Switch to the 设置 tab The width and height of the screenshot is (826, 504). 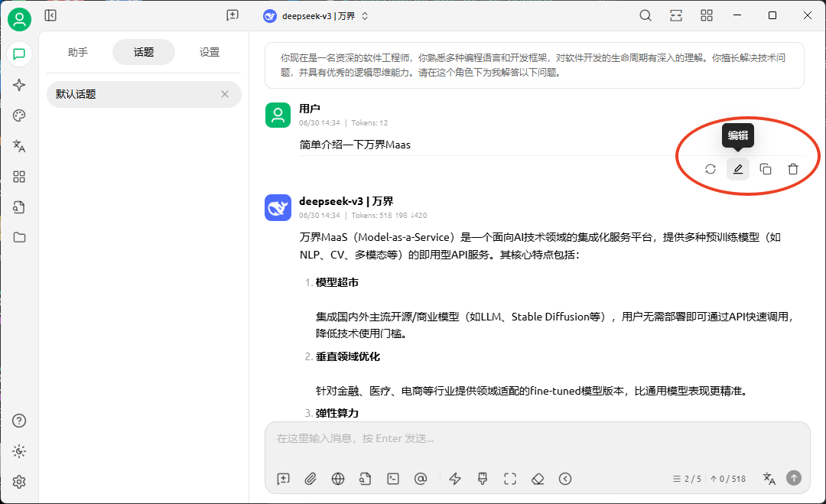click(210, 52)
